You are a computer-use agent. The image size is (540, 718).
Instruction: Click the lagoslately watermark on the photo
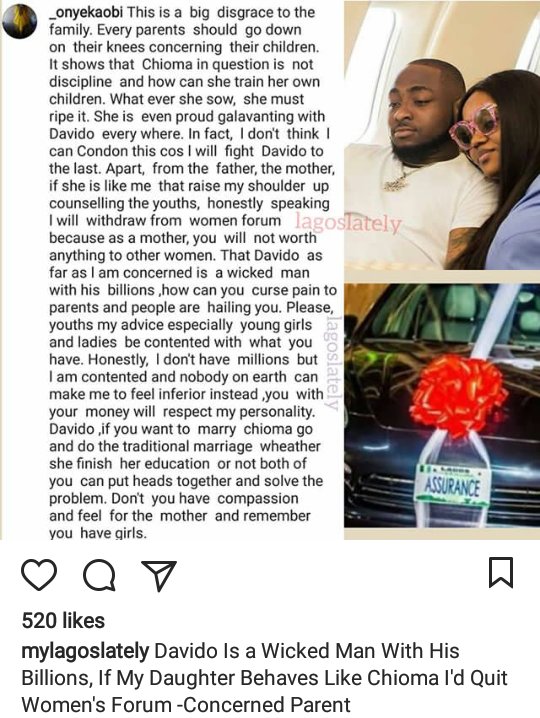point(348,223)
